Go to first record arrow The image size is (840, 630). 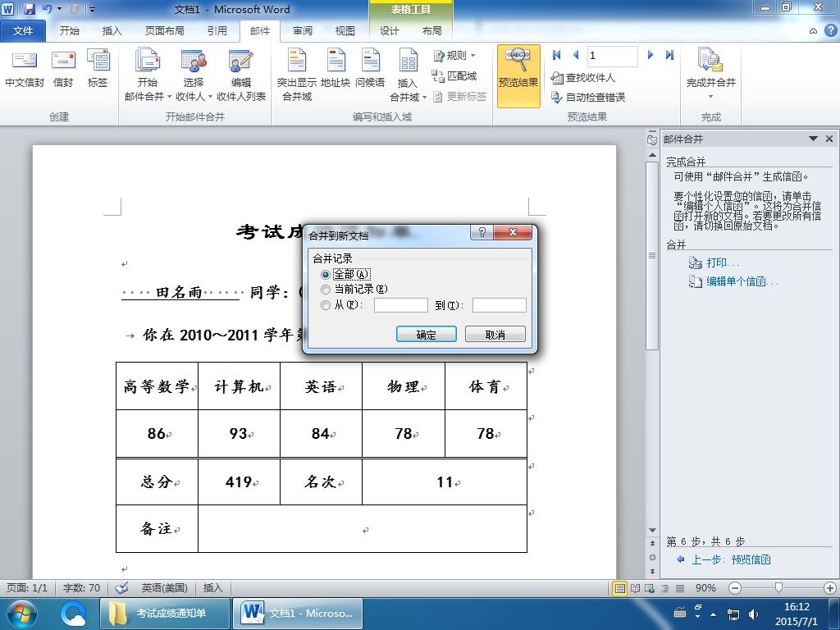tap(557, 55)
